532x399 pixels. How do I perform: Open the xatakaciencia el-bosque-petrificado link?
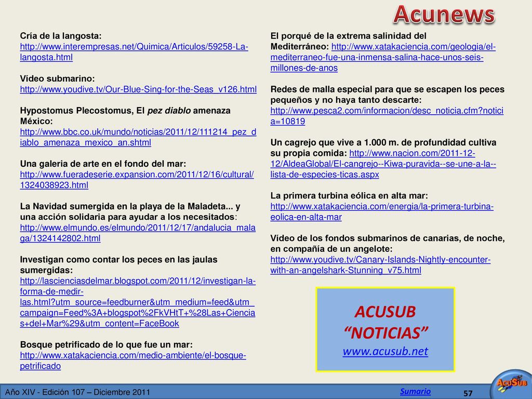click(133, 361)
